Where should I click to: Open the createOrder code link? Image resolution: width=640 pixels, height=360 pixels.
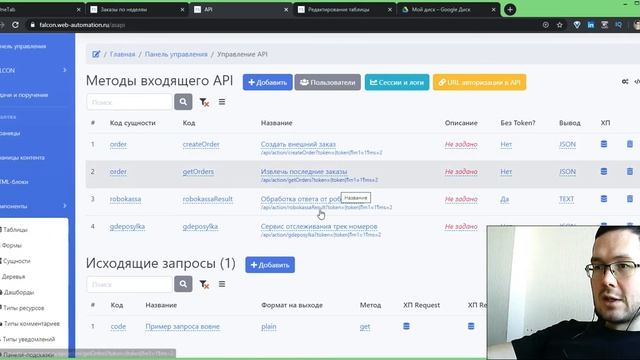click(201, 144)
